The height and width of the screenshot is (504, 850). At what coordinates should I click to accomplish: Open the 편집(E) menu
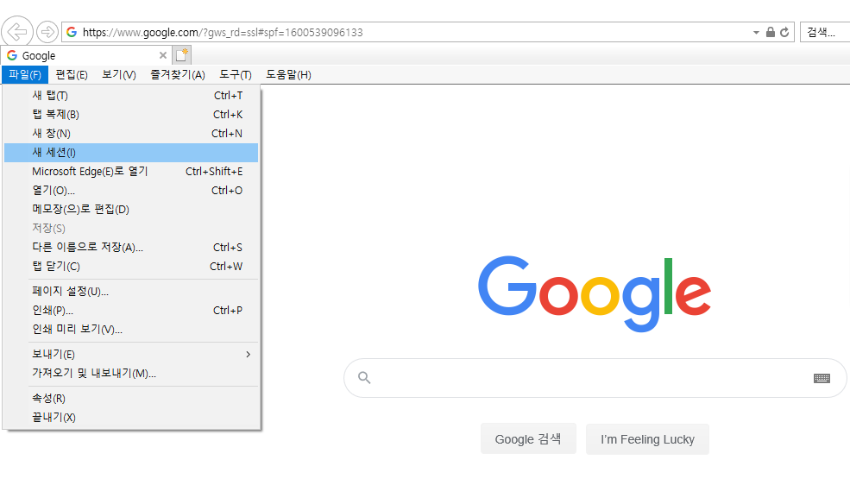[72, 75]
